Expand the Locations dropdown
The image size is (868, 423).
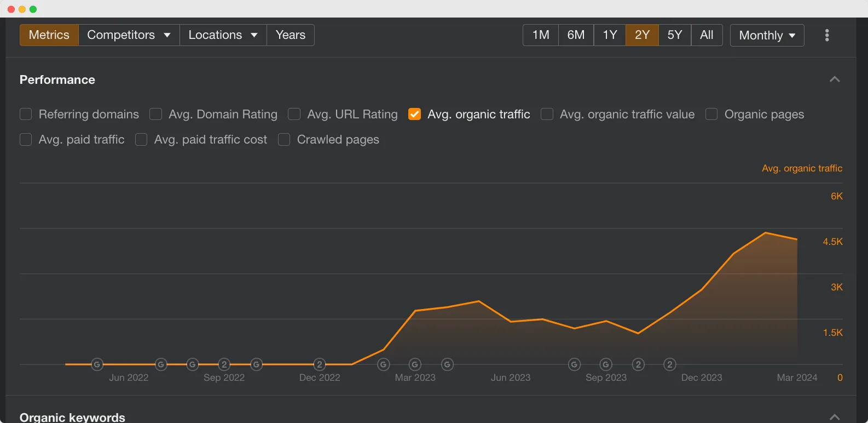point(223,35)
